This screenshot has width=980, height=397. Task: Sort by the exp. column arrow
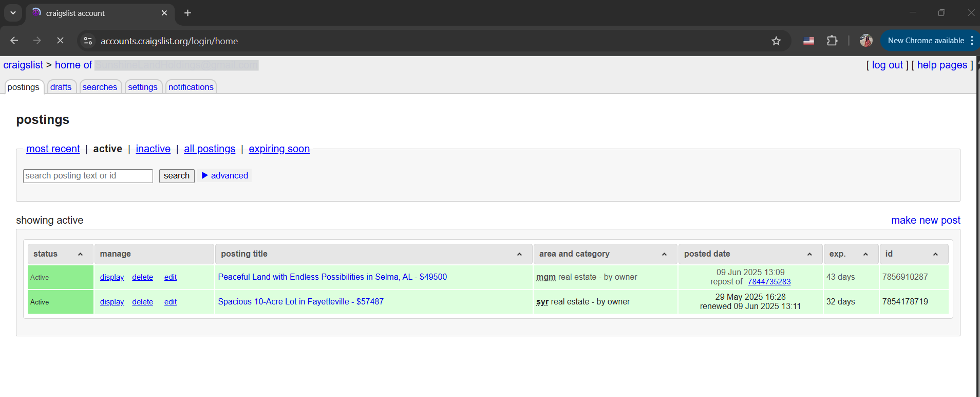pos(865,254)
